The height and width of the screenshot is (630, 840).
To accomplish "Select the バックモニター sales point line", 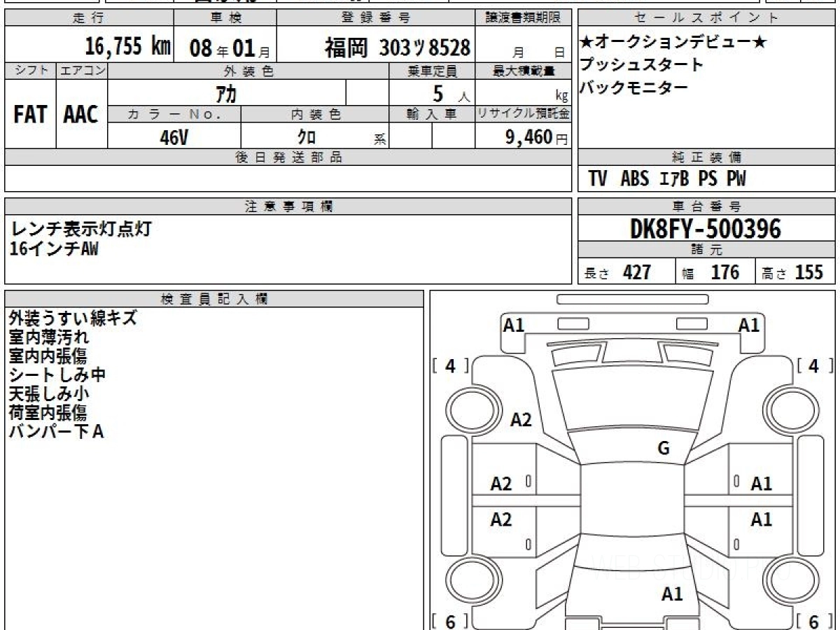I will point(633,87).
